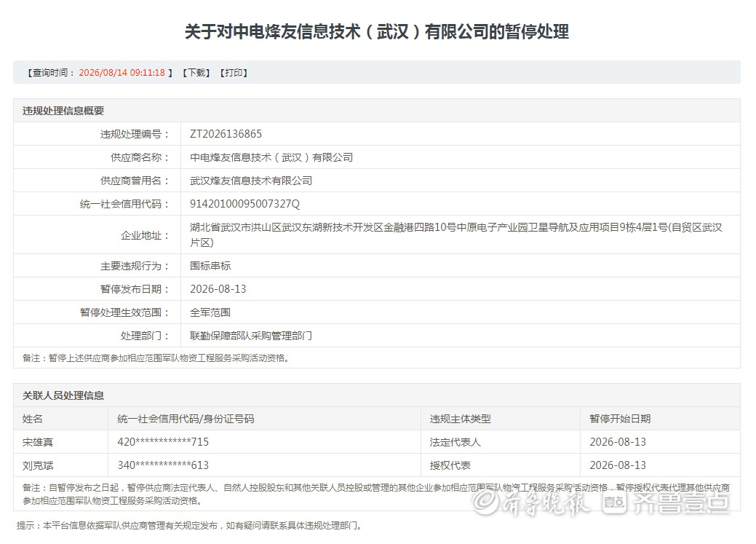Click the 违规处理编号 field label

[135, 134]
